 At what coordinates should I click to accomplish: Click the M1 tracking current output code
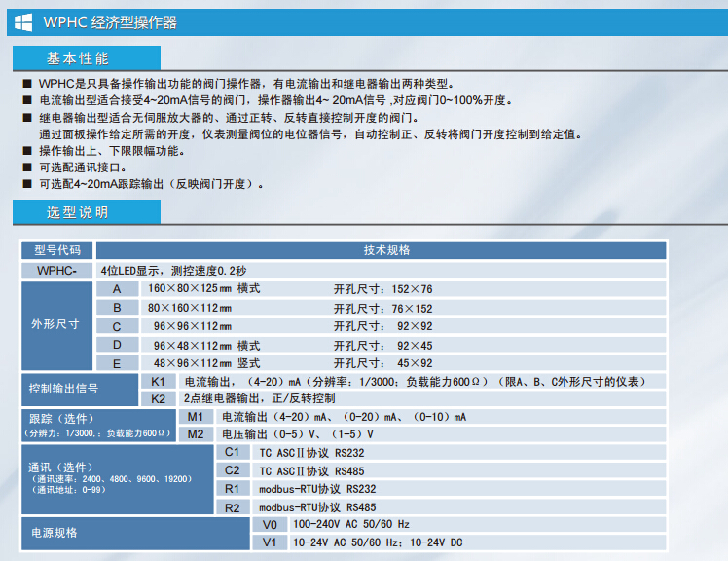(x=196, y=417)
